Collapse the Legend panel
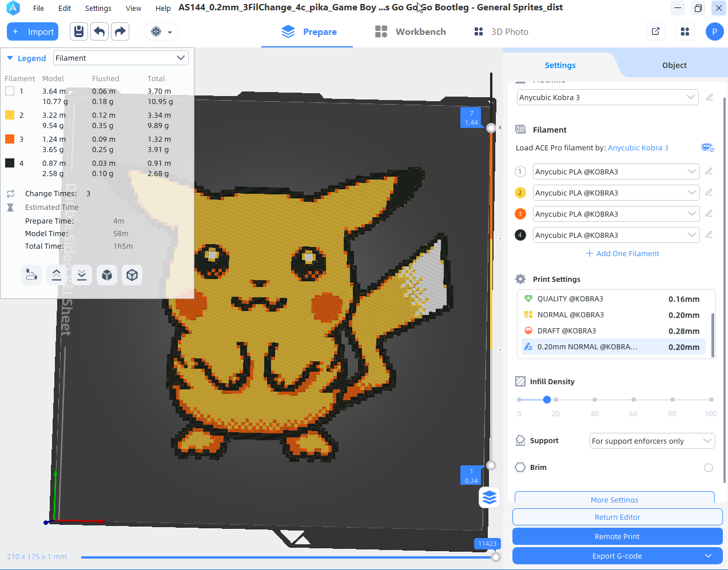 pyautogui.click(x=10, y=58)
